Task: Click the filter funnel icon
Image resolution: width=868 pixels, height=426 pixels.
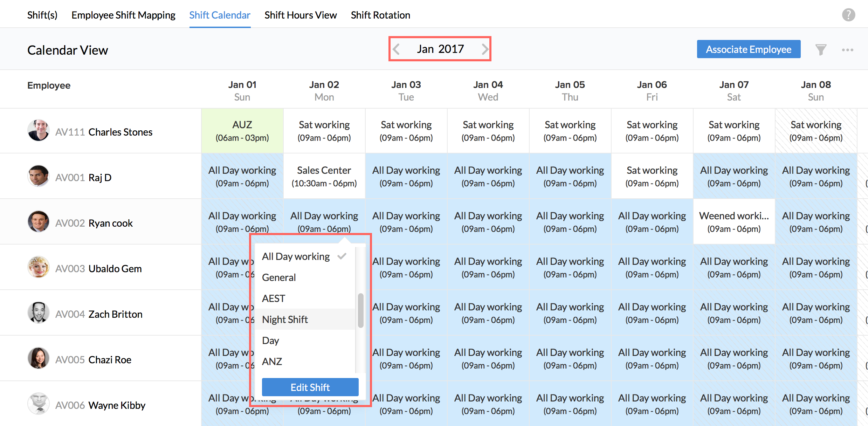Action: 820,50
